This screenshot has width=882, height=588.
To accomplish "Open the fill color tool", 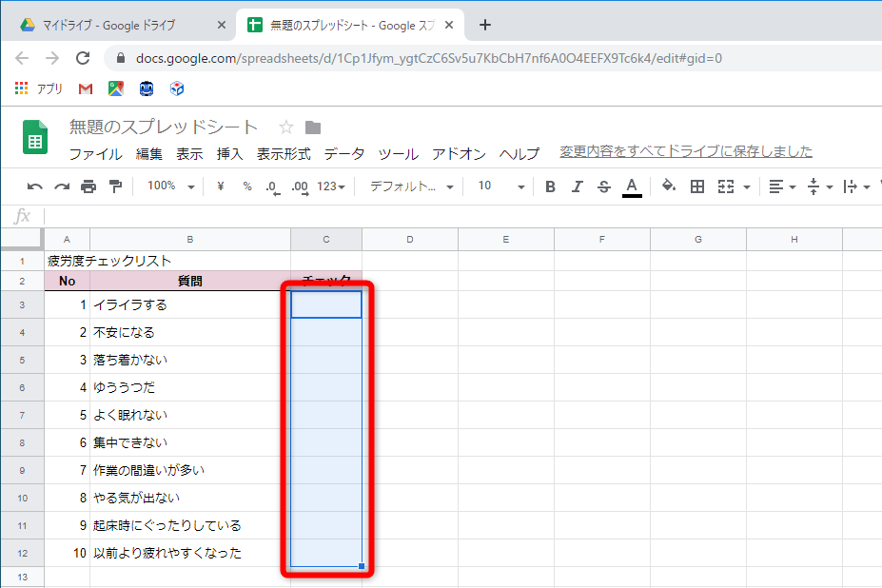I will (x=667, y=186).
